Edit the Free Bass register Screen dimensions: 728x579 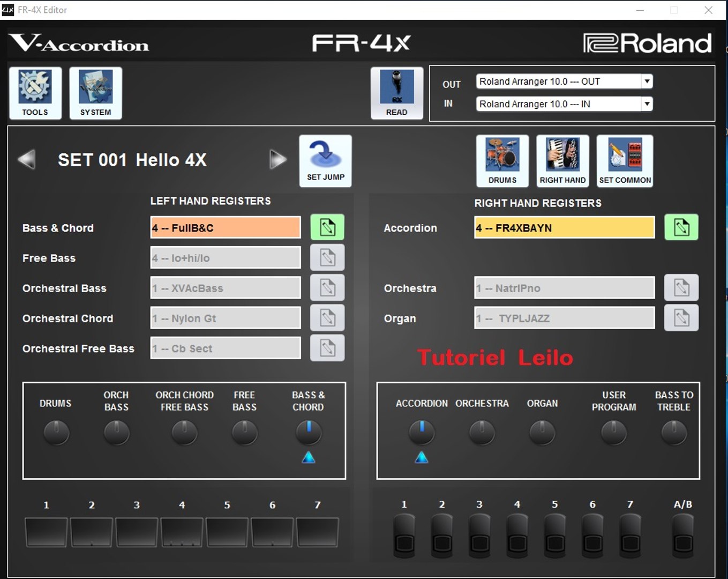[327, 258]
